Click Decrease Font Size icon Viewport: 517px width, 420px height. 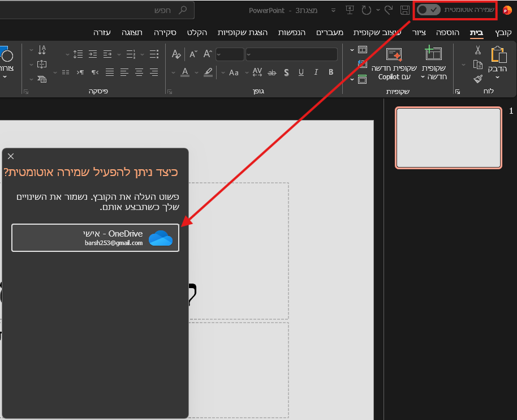pyautogui.click(x=193, y=54)
